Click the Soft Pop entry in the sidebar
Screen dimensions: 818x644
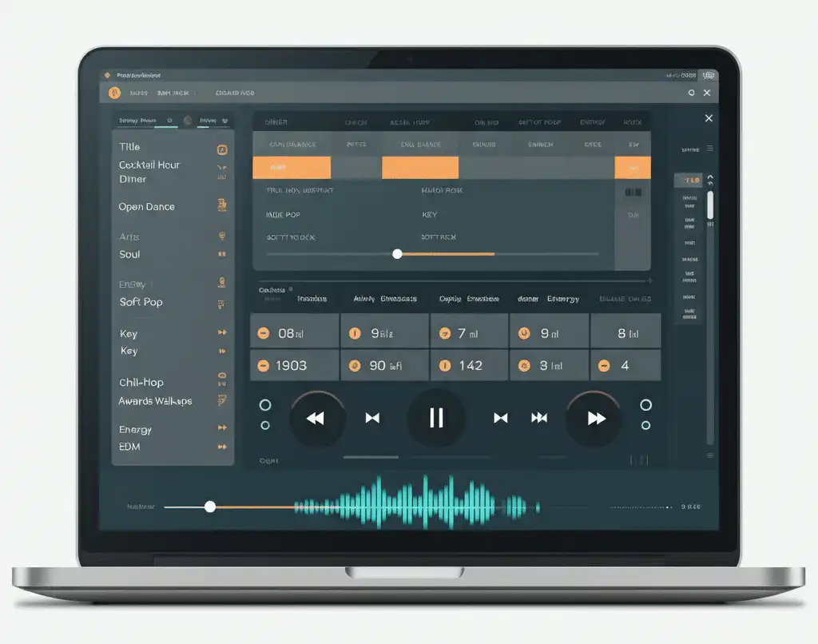pyautogui.click(x=140, y=302)
